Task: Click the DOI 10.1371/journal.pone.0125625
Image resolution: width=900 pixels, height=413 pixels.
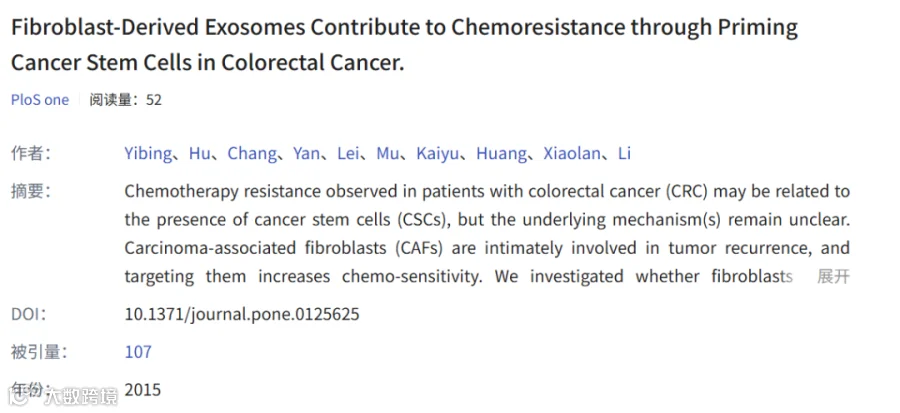Action: 241,314
